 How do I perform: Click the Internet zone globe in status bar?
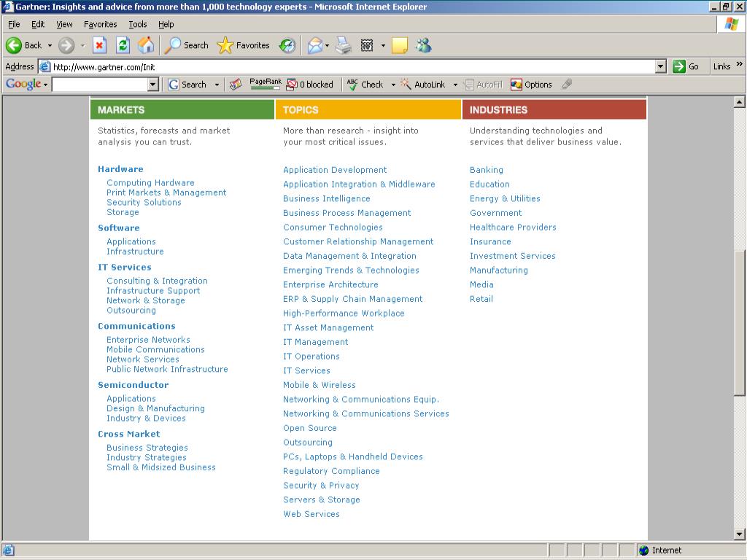tap(643, 551)
